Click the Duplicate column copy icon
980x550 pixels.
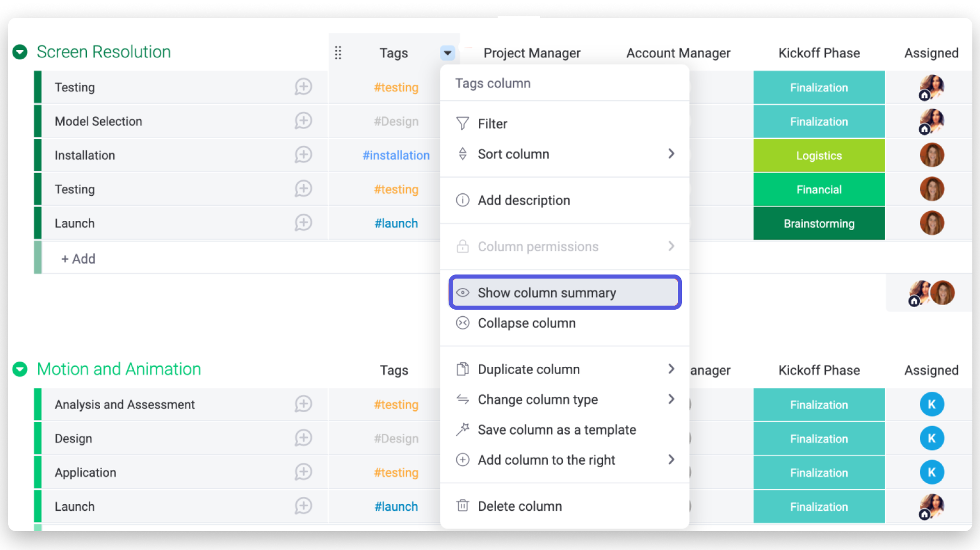pyautogui.click(x=462, y=369)
